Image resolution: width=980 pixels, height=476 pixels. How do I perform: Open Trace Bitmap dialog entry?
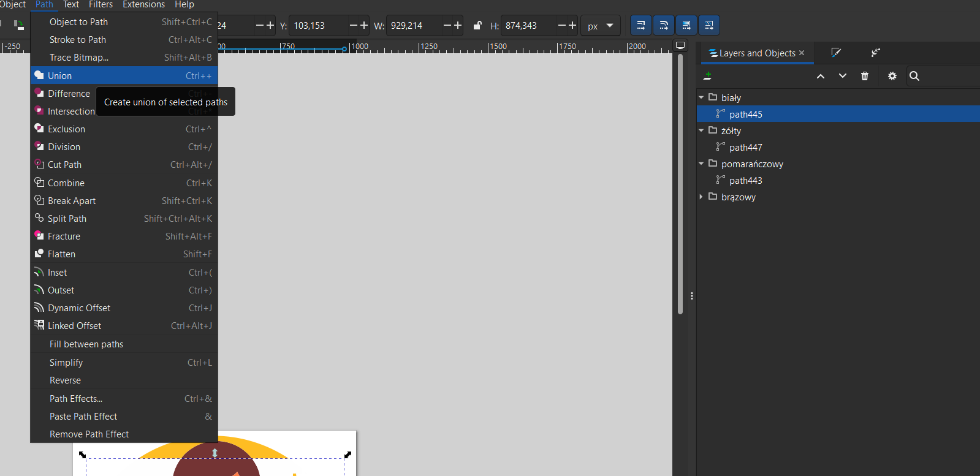pos(124,57)
